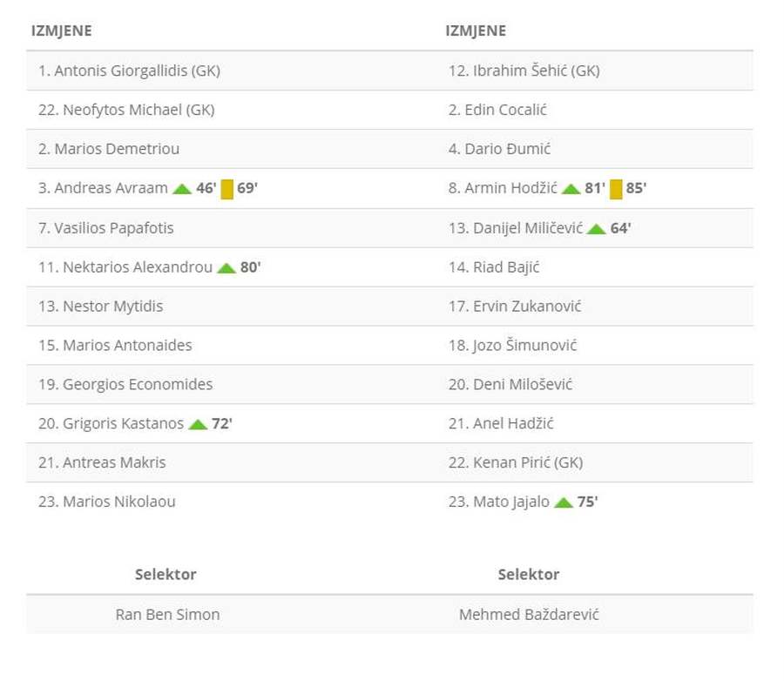Click Nektarios Alexandrou's green substitution arrow
Image resolution: width=784 pixels, height=681 pixels.
click(x=226, y=267)
